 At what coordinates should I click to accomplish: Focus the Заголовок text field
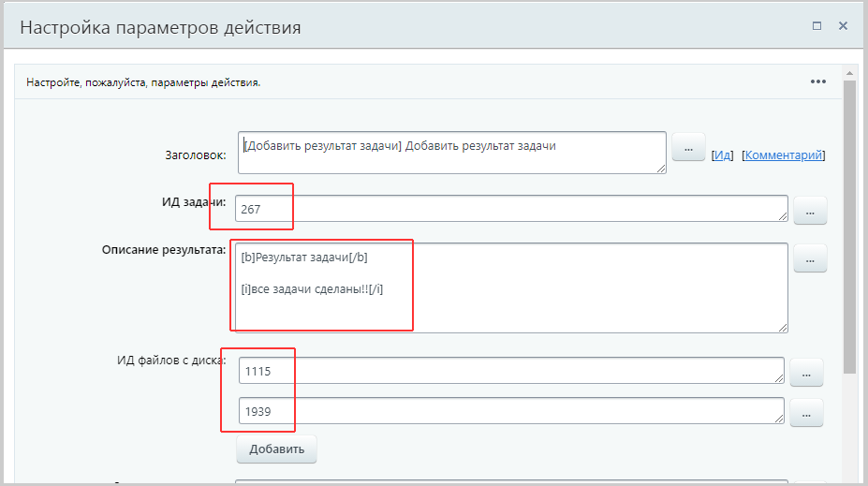451,152
